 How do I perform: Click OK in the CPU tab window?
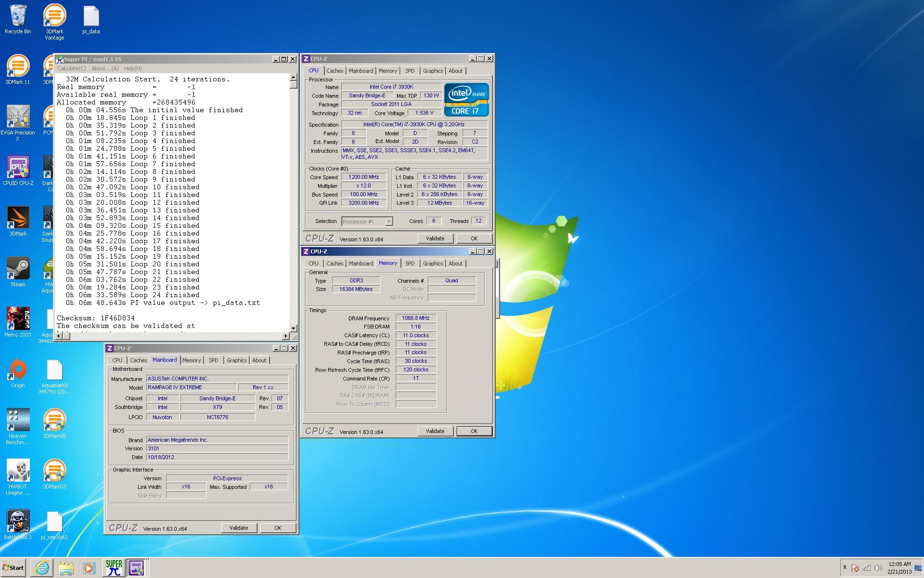pyautogui.click(x=474, y=238)
